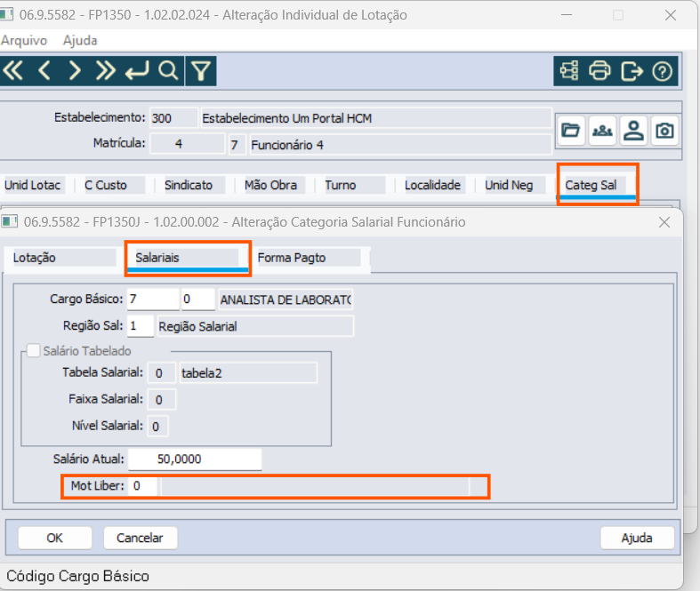This screenshot has width=700, height=591.
Task: Open the filter funnel icon
Action: pyautogui.click(x=201, y=71)
